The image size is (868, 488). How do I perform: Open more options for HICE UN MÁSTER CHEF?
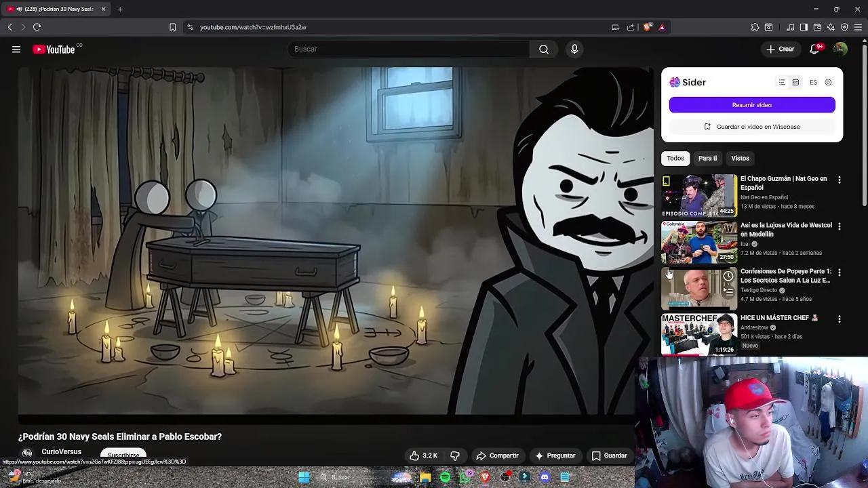point(839,319)
